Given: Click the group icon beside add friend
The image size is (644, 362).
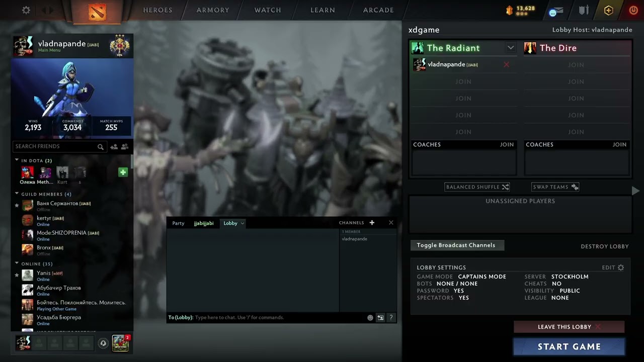Looking at the screenshot, I should point(124,147).
